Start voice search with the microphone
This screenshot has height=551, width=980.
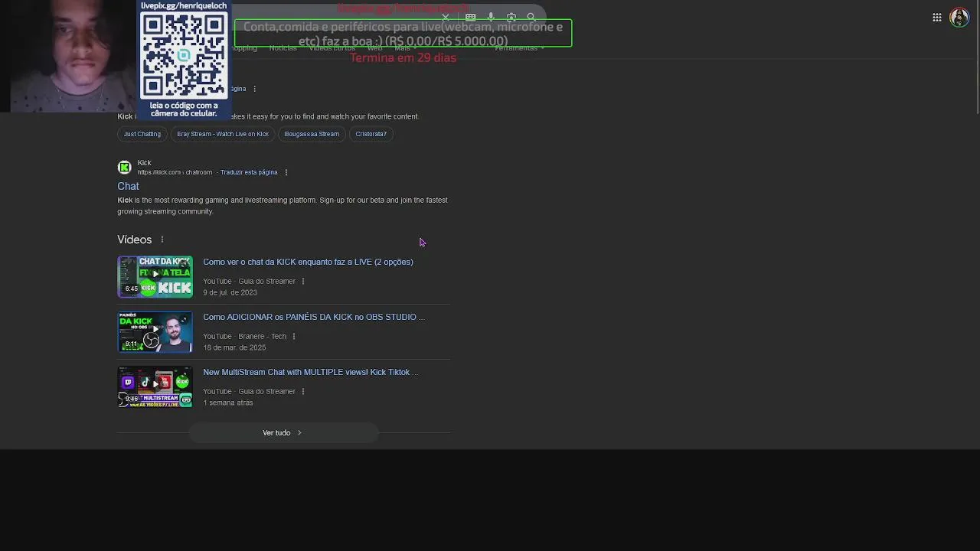(x=491, y=17)
